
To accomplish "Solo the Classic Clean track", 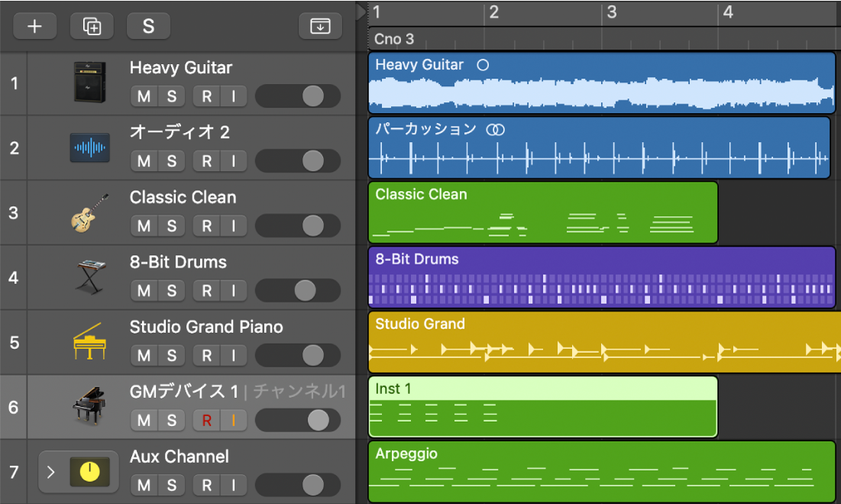I will (x=172, y=226).
